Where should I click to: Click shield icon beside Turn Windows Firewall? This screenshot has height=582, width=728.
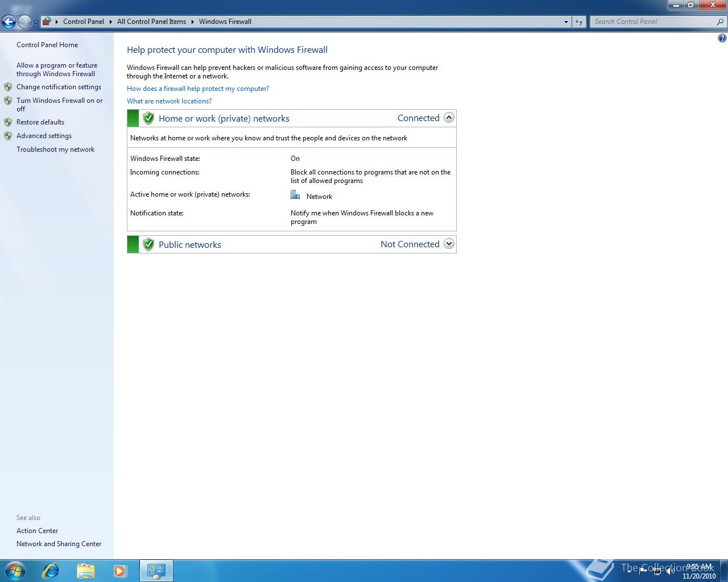(x=8, y=101)
